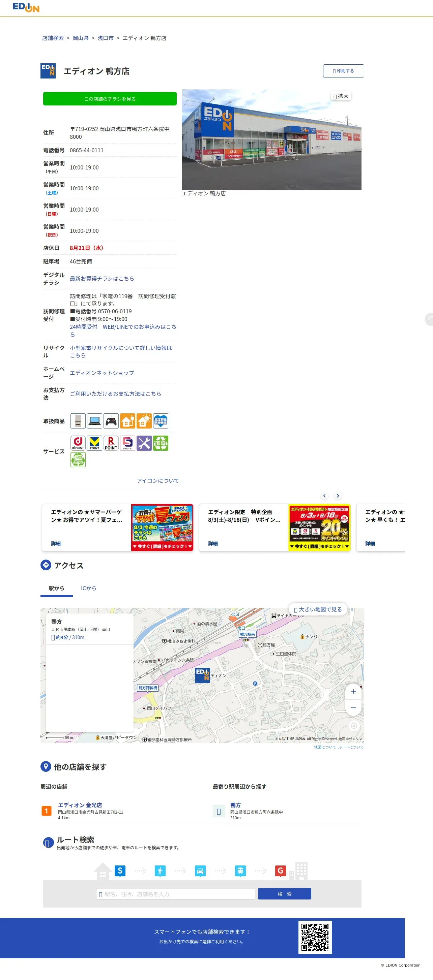Click the yellow-blue V POINT service icon

[x=94, y=443]
